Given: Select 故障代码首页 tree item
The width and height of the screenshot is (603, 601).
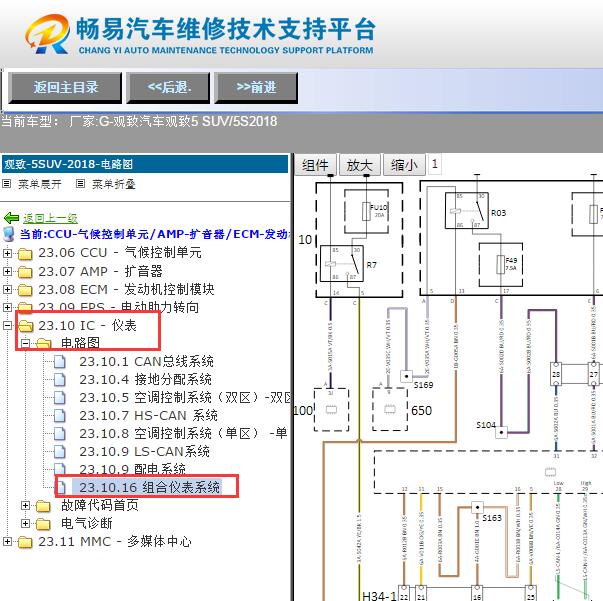Looking at the screenshot, I should (x=100, y=505).
